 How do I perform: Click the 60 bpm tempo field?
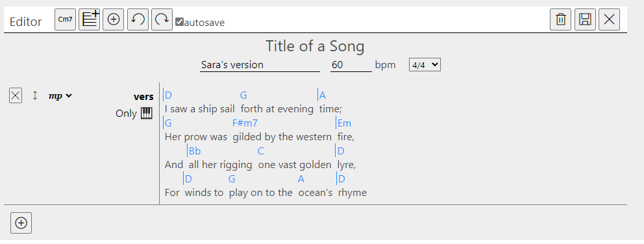tap(351, 65)
